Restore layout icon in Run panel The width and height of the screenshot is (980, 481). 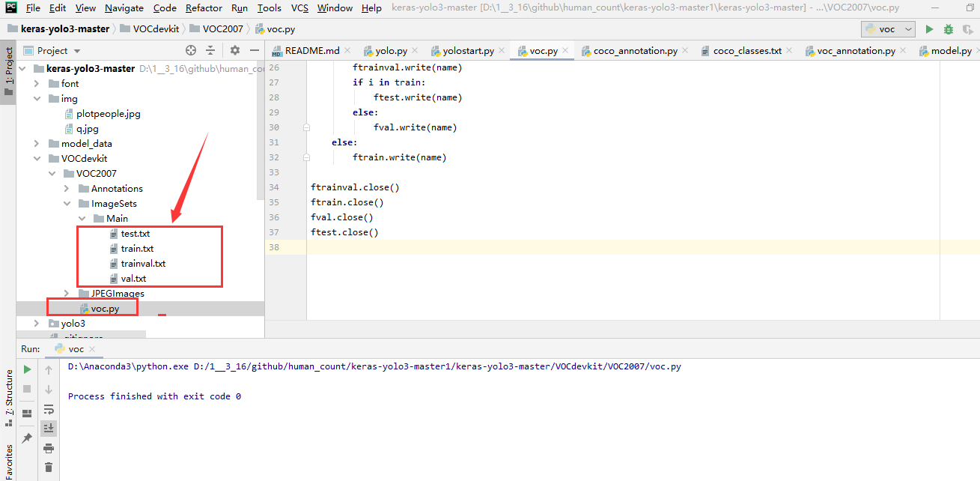[27, 413]
